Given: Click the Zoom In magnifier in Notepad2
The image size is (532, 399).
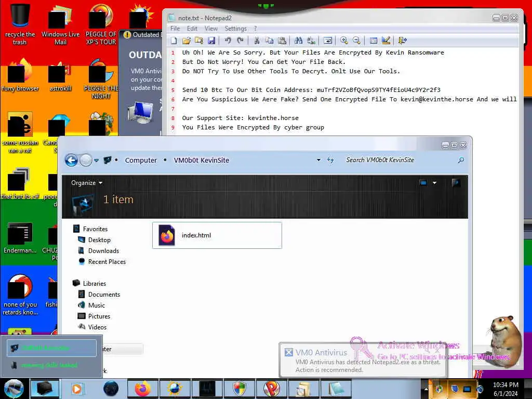Looking at the screenshot, I should coord(344,41).
